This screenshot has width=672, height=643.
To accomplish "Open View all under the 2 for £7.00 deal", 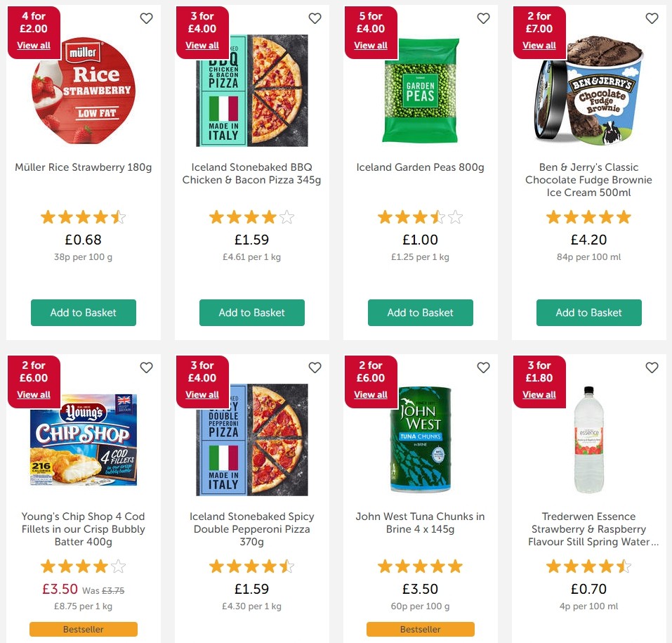I will [x=539, y=45].
